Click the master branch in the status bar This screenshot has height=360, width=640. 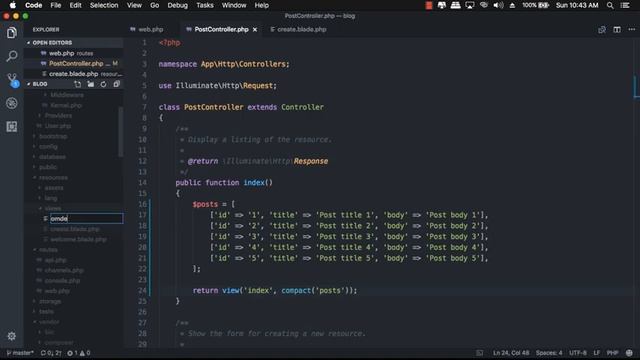[x=20, y=353]
